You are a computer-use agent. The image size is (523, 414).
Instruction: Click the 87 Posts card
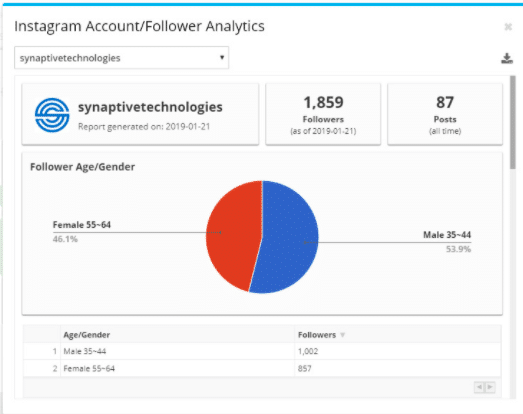[x=445, y=114]
